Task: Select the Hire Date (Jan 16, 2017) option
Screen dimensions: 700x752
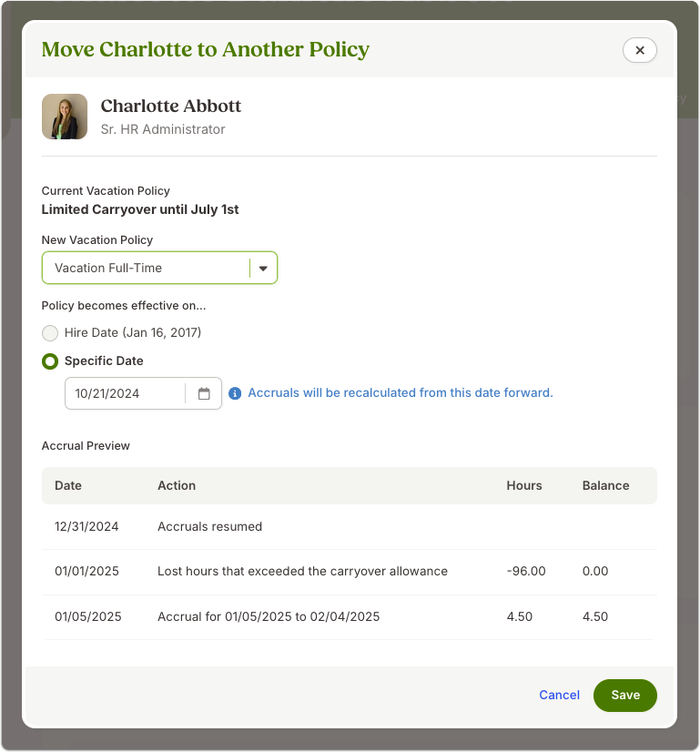Action: (x=50, y=333)
